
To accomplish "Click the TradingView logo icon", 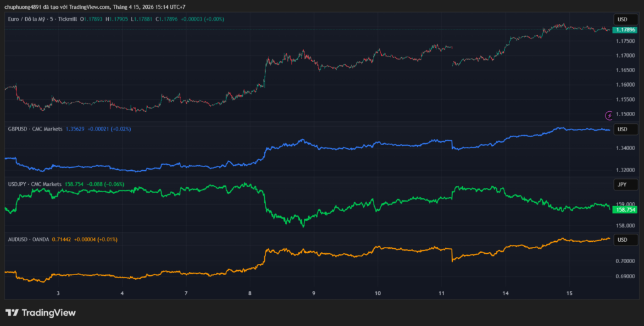I will tap(12, 312).
